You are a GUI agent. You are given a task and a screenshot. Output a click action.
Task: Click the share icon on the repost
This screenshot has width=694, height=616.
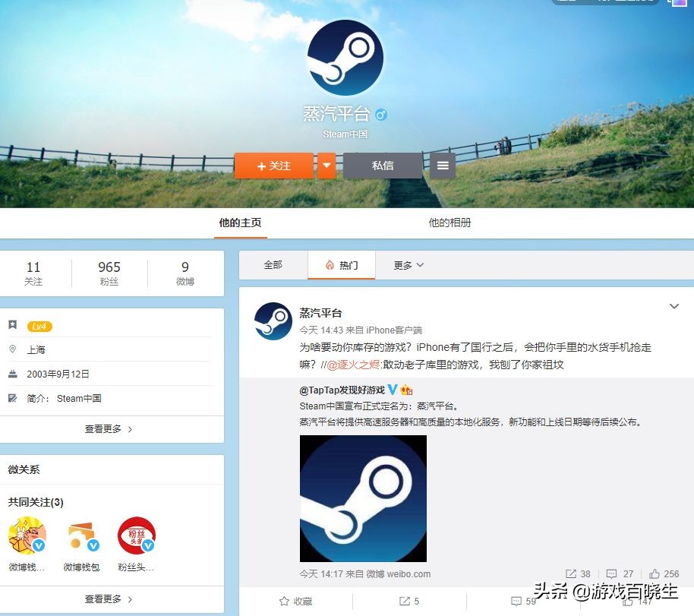572,573
